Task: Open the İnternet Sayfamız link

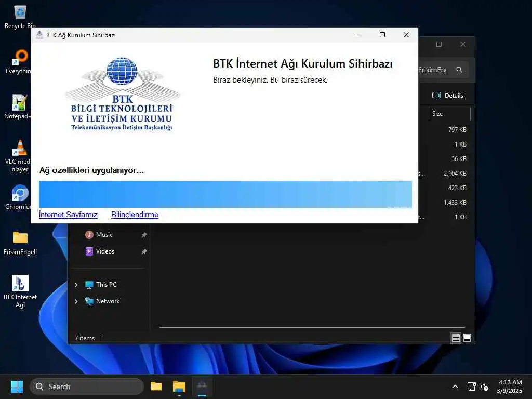Action: point(68,215)
